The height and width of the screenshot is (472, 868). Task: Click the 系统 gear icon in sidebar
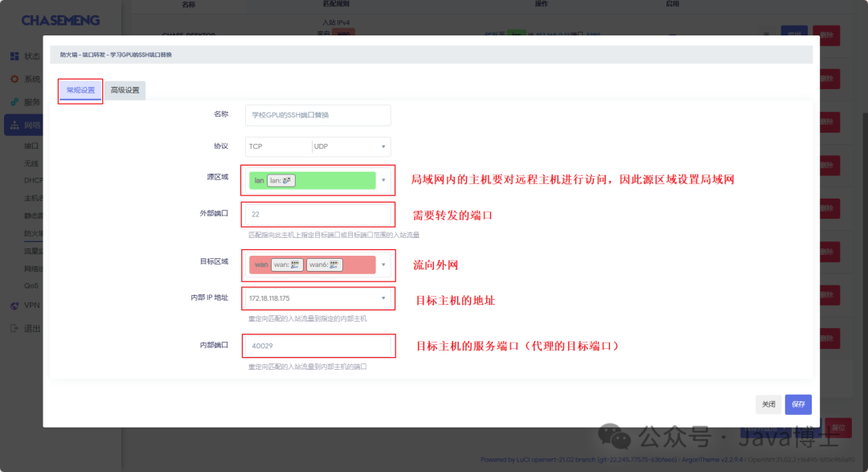click(14, 79)
